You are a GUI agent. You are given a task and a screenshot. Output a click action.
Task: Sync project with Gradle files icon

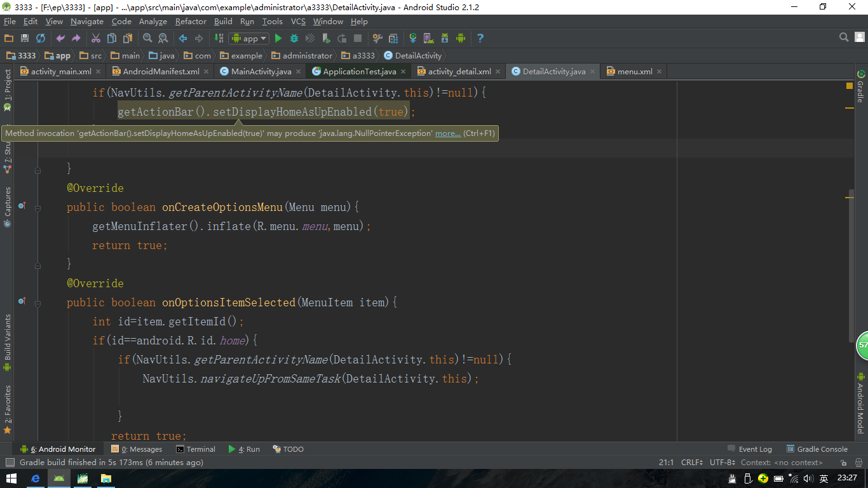coord(413,38)
